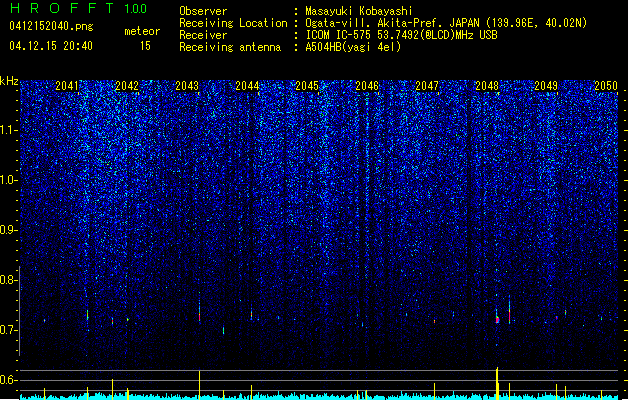The height and width of the screenshot is (400, 629).
Task: Click the 0.9 kHz axis label
Action: (x=9, y=230)
